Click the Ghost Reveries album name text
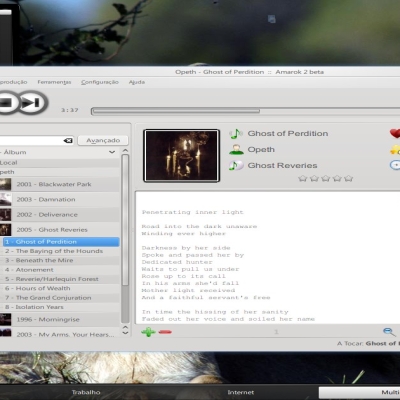This screenshot has width=400, height=400. pyautogui.click(x=282, y=165)
